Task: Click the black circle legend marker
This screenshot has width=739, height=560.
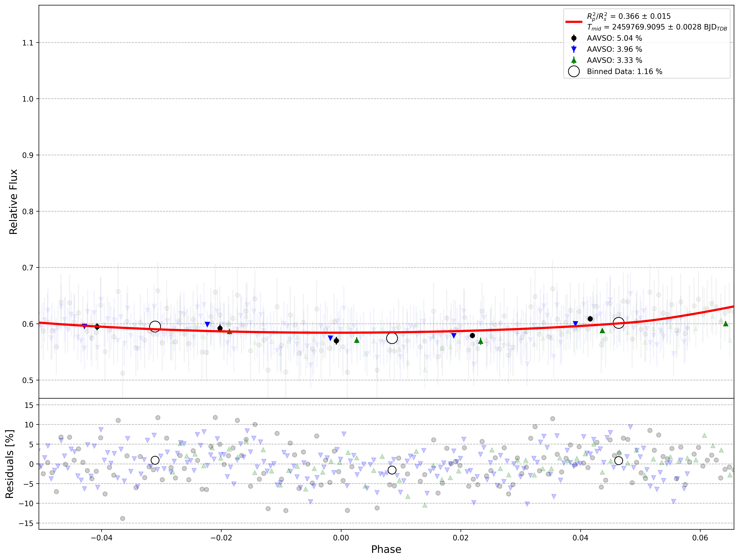Action: pyautogui.click(x=574, y=38)
